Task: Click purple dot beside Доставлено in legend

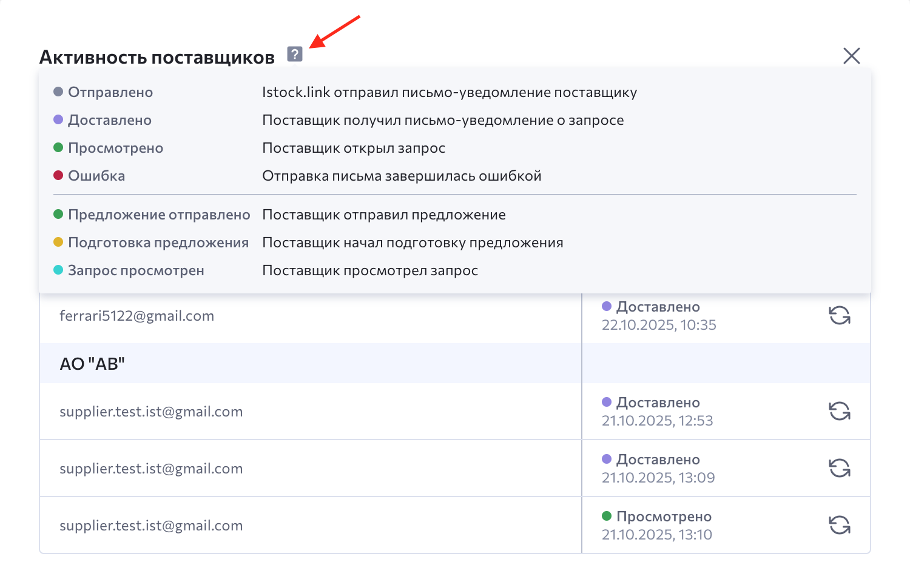Action: pyautogui.click(x=58, y=119)
